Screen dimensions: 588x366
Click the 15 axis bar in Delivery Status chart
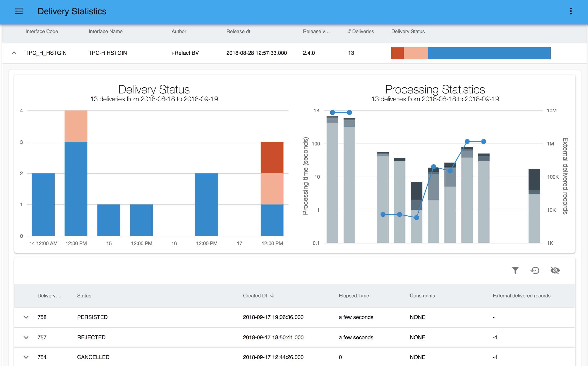[109, 220]
